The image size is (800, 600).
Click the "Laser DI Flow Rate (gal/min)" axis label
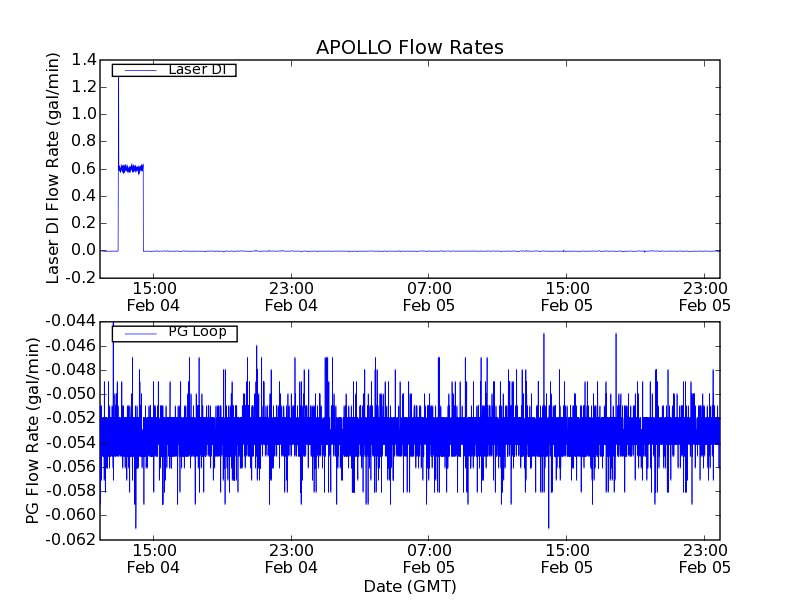(55, 168)
